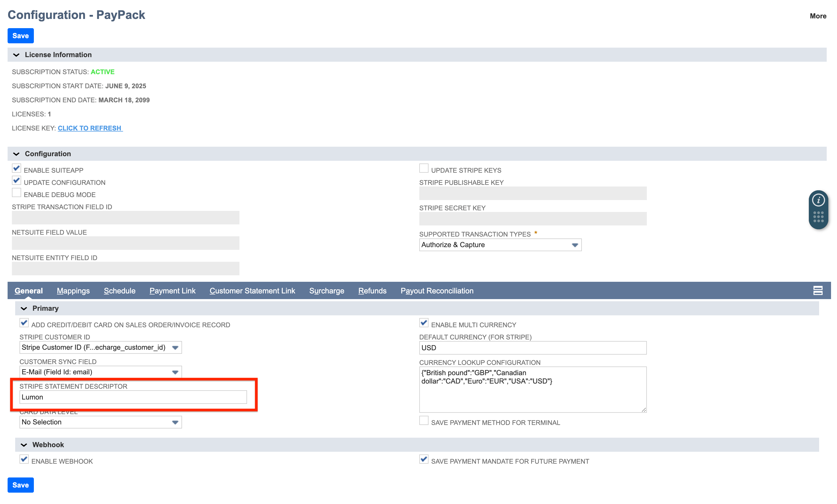
Task: Collapse the Webhook section chevron
Action: (24, 445)
